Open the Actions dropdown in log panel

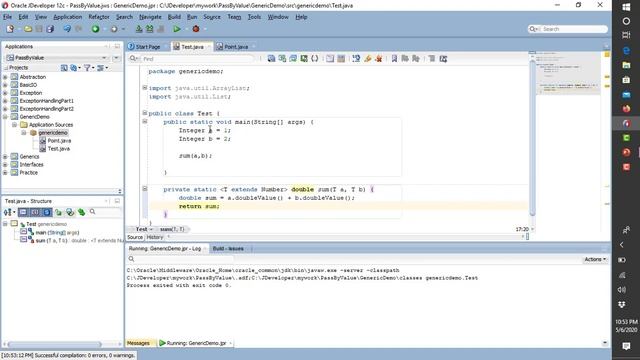click(595, 259)
